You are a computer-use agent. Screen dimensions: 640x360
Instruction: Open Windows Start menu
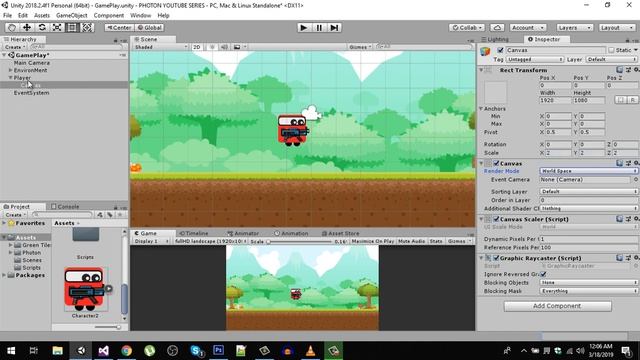(x=11, y=351)
